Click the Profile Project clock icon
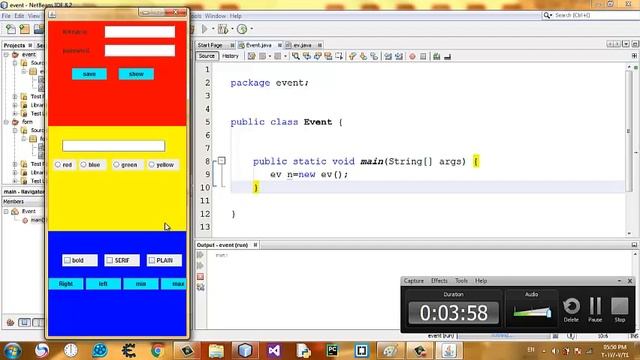640x360 pixels. click(242, 29)
